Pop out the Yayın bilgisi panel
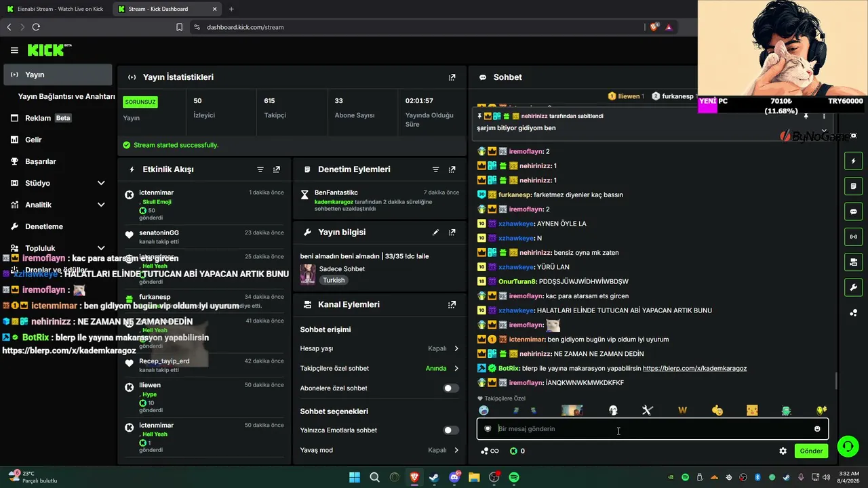The width and height of the screenshot is (868, 488). [x=452, y=232]
